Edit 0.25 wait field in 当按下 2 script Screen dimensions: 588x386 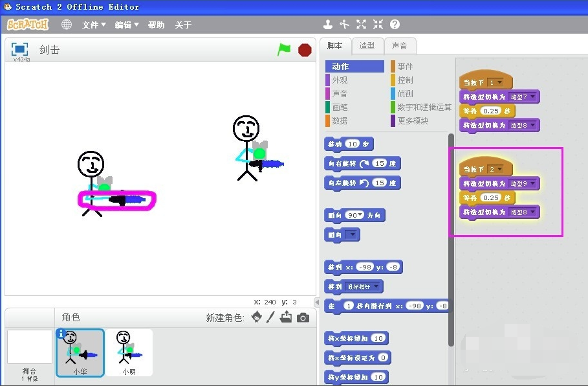coord(491,198)
